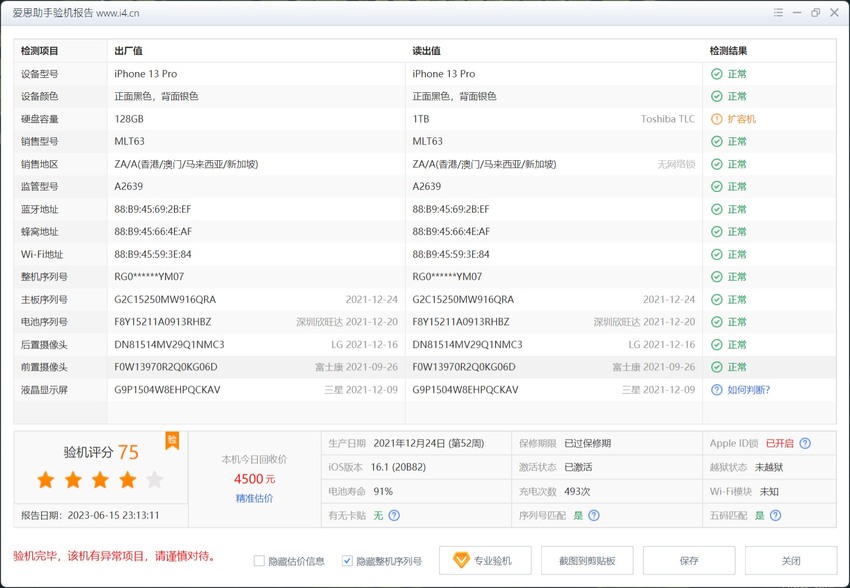Click the green check icon for 前置摄像头
Screen dimensions: 850x588
click(717, 367)
